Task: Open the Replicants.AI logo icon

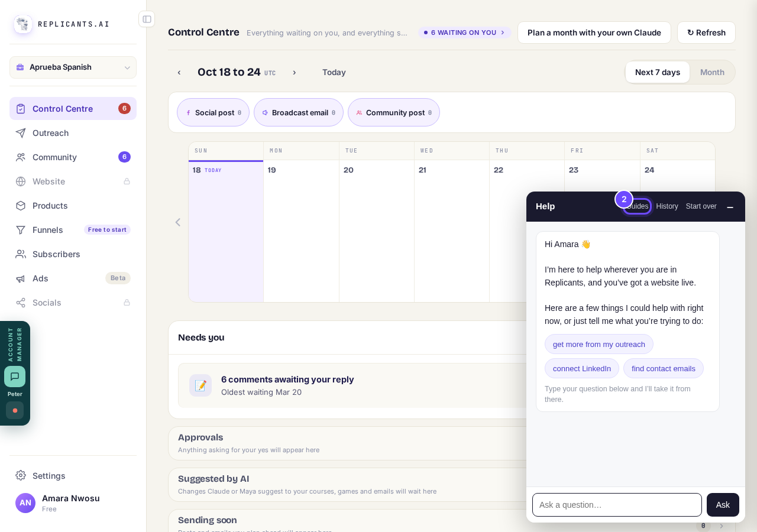Action: coord(23,24)
